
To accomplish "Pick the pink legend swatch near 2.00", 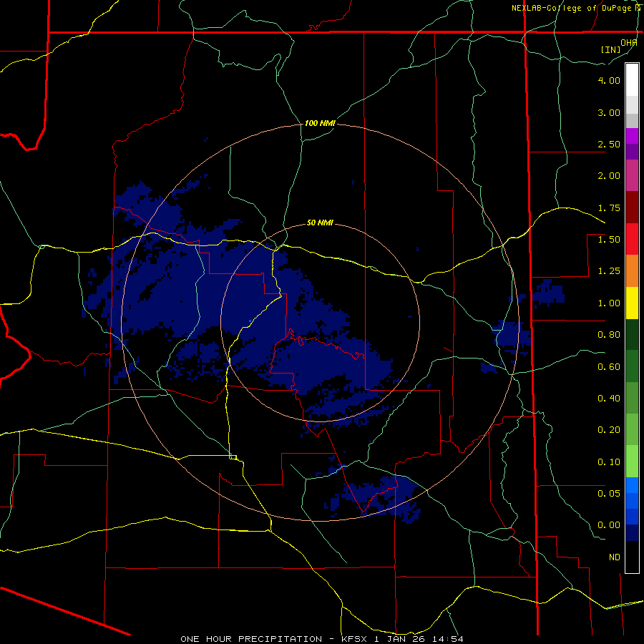I will (x=632, y=175).
